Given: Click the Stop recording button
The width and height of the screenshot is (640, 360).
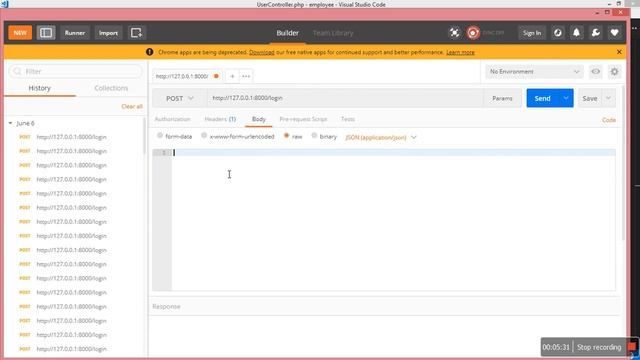Looking at the screenshot, I should [x=599, y=347].
